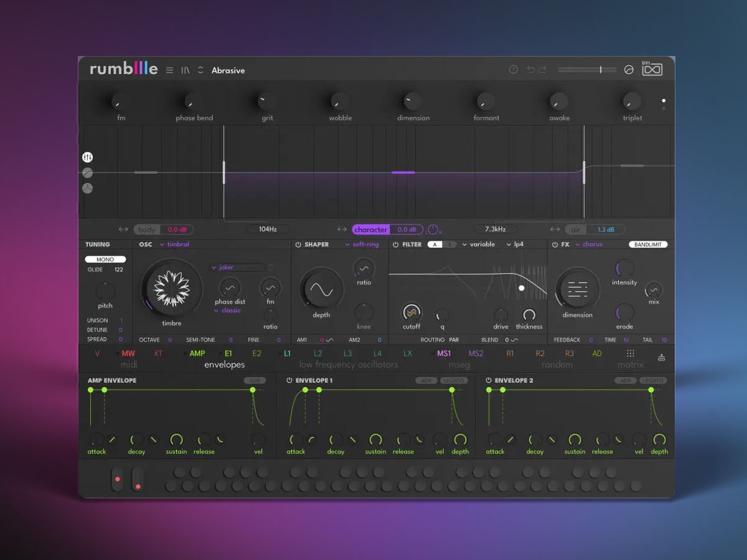Select the MS1 mseg tab
The width and height of the screenshot is (747, 560).
(444, 353)
